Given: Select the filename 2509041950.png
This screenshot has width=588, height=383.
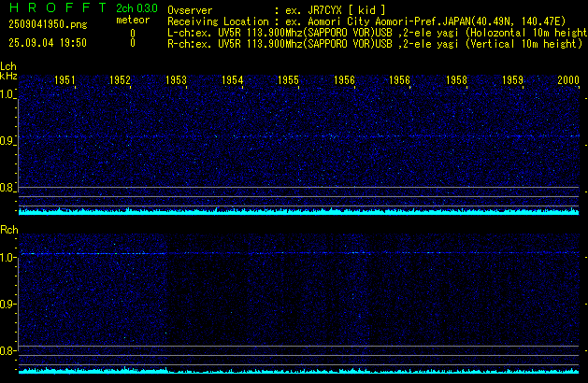Looking at the screenshot, I should tap(48, 24).
